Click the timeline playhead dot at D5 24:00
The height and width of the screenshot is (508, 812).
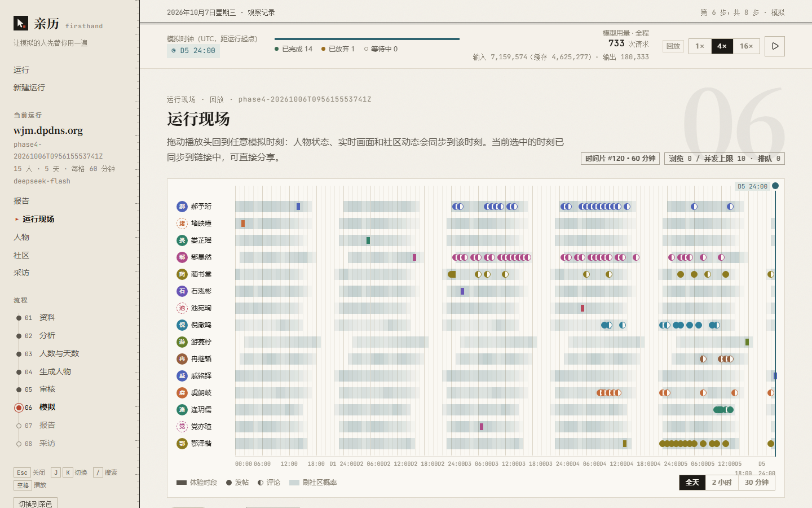pyautogui.click(x=775, y=186)
